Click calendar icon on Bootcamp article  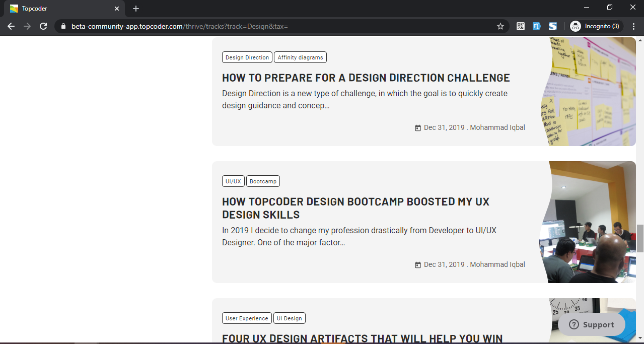417,265
